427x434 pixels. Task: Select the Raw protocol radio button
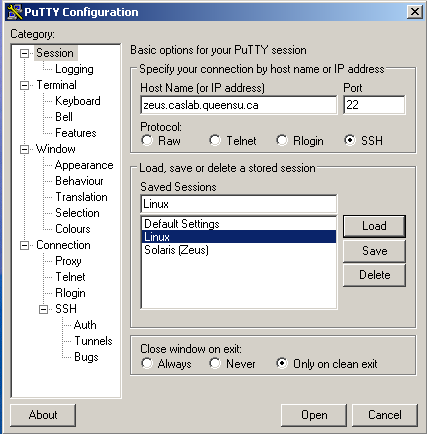147,140
